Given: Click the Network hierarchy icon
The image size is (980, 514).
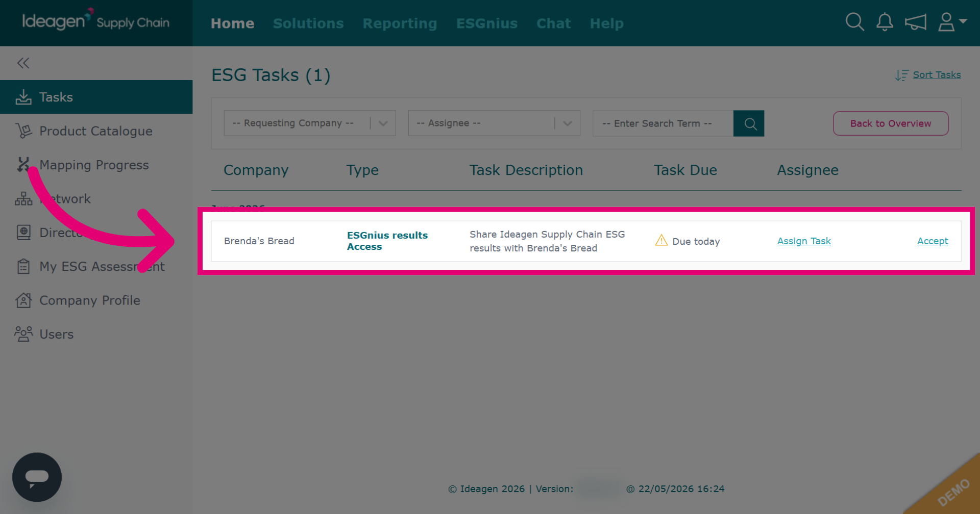Looking at the screenshot, I should [x=23, y=199].
